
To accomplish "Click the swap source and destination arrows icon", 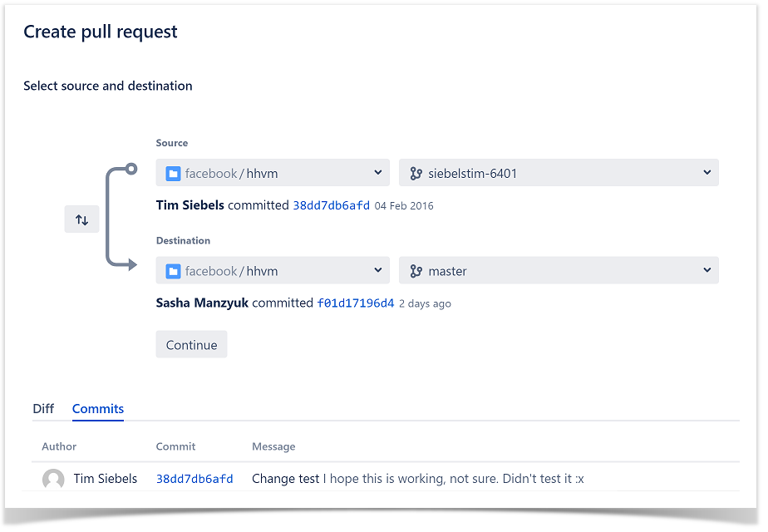I will (x=81, y=219).
